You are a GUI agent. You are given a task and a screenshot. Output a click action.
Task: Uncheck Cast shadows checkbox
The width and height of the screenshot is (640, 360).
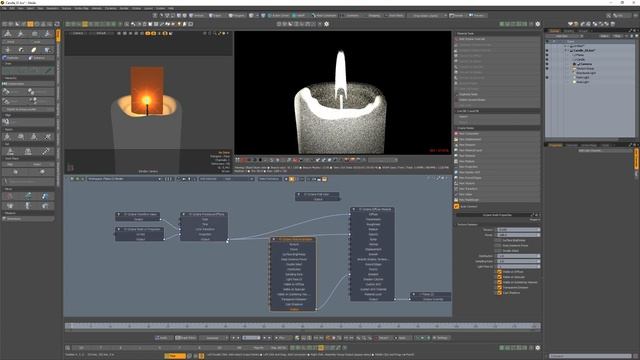click(499, 293)
